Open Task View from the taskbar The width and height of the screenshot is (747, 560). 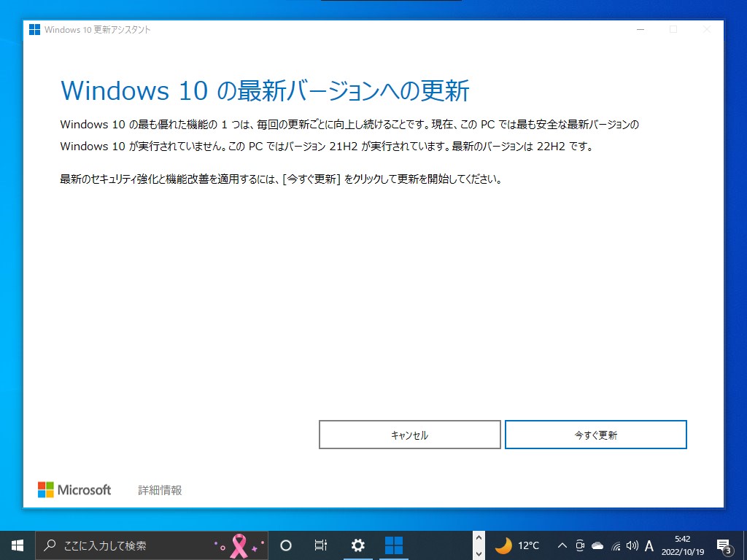point(321,545)
